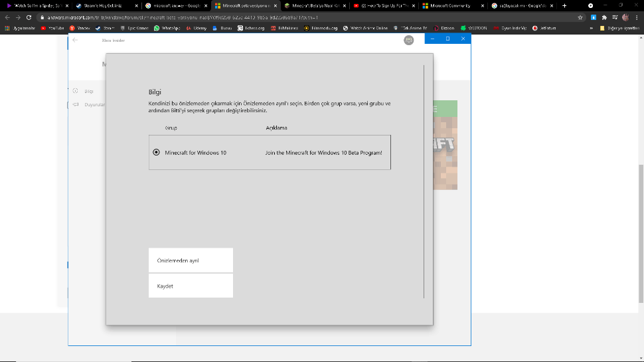Click the browser page vertical scrollbar
644x362 pixels.
coord(641,233)
